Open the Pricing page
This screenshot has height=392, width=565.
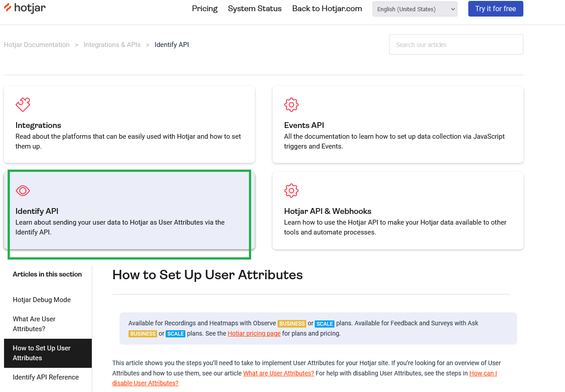click(205, 9)
